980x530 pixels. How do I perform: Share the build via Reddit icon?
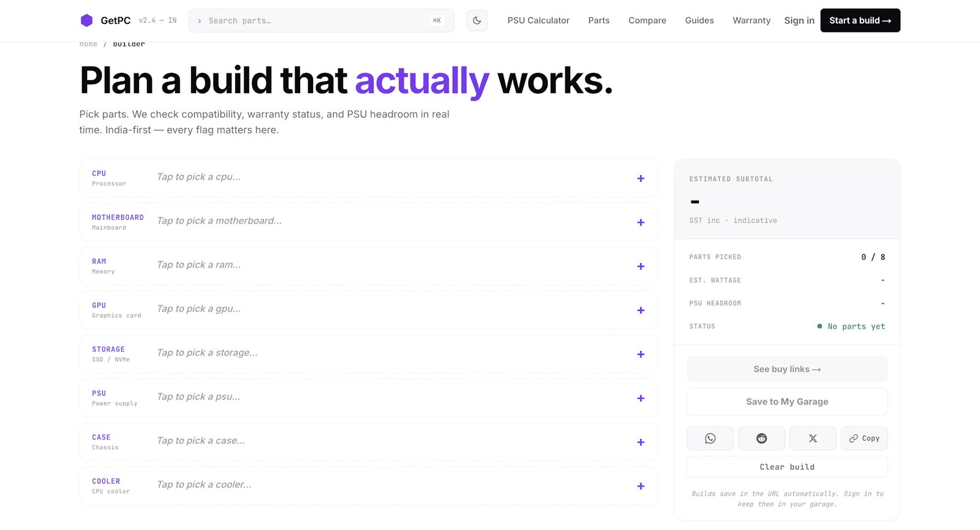(x=761, y=438)
